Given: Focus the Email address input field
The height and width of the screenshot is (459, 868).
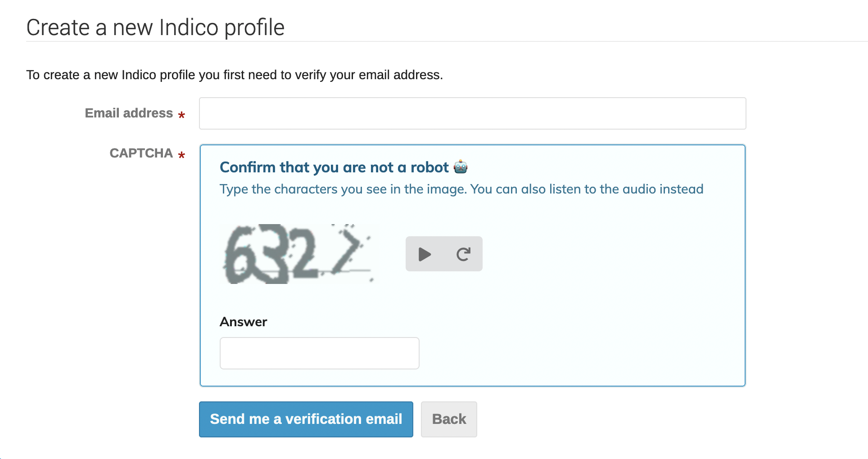Looking at the screenshot, I should click(x=472, y=113).
